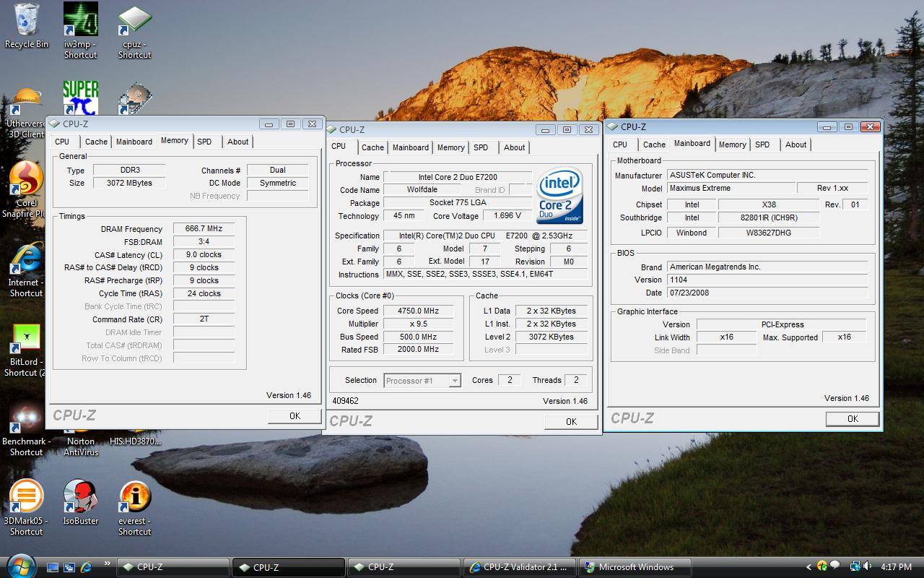Image resolution: width=924 pixels, height=578 pixels.
Task: Click Switch Between Windows quick launch icon
Action: coord(69,567)
